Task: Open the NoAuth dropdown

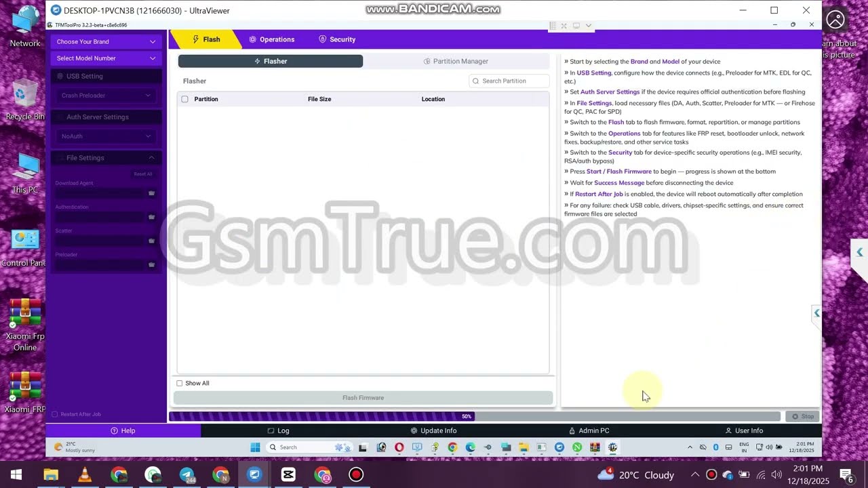Action: pyautogui.click(x=106, y=136)
